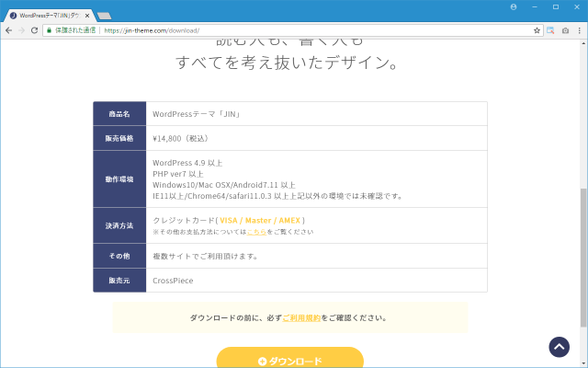Click the search extension icon in toolbar
The width and height of the screenshot is (588, 368).
pos(550,30)
